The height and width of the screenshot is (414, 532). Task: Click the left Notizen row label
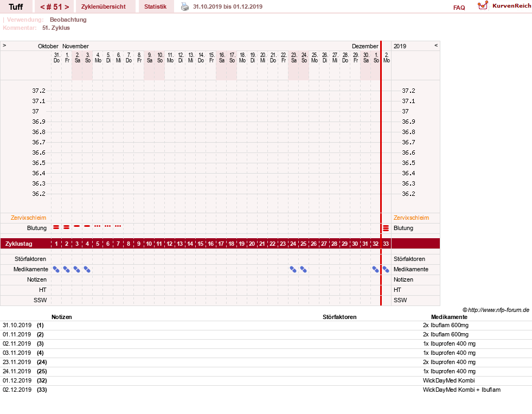[x=37, y=279]
